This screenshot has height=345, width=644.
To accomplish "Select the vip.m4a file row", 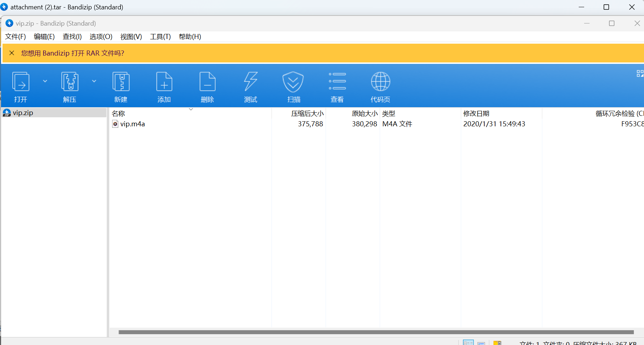I will [x=376, y=124].
